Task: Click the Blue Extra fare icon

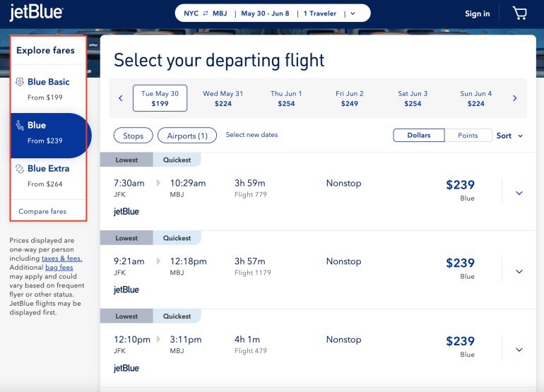Action: 20,169
